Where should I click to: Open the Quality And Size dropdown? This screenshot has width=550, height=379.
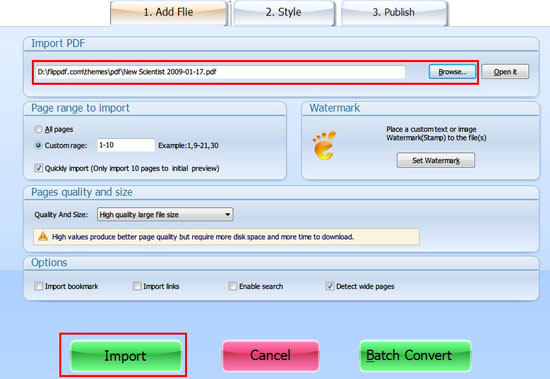pyautogui.click(x=165, y=214)
